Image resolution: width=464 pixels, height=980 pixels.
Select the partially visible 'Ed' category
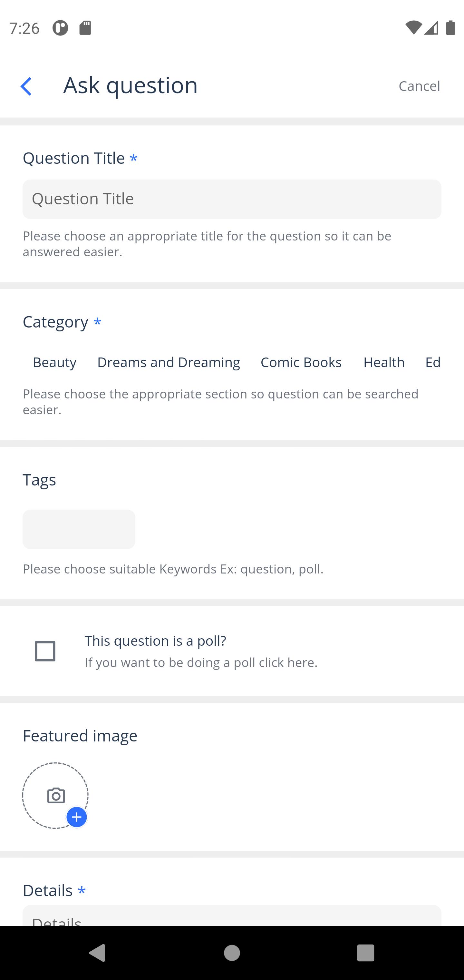pyautogui.click(x=433, y=362)
